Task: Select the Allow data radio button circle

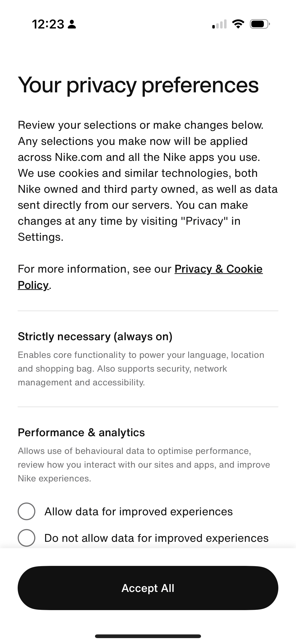Action: 26,511
